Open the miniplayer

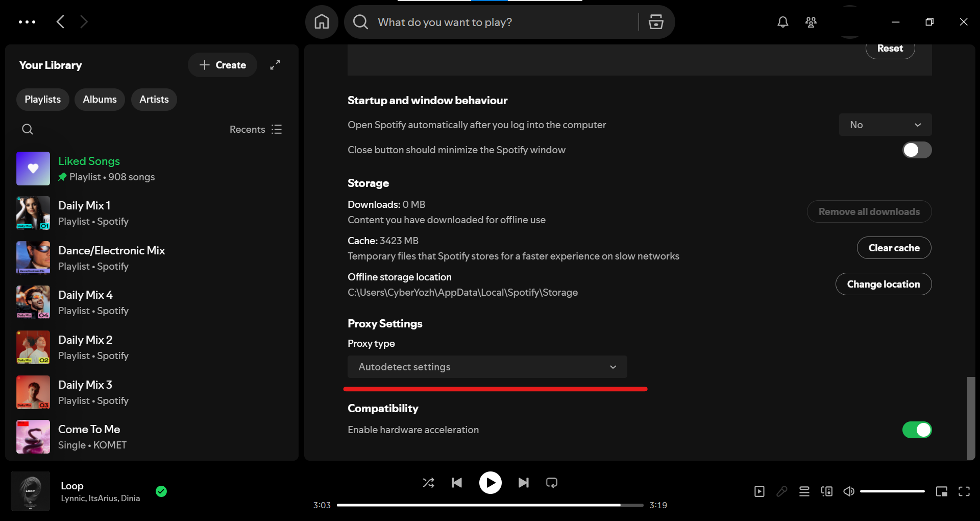click(x=941, y=491)
